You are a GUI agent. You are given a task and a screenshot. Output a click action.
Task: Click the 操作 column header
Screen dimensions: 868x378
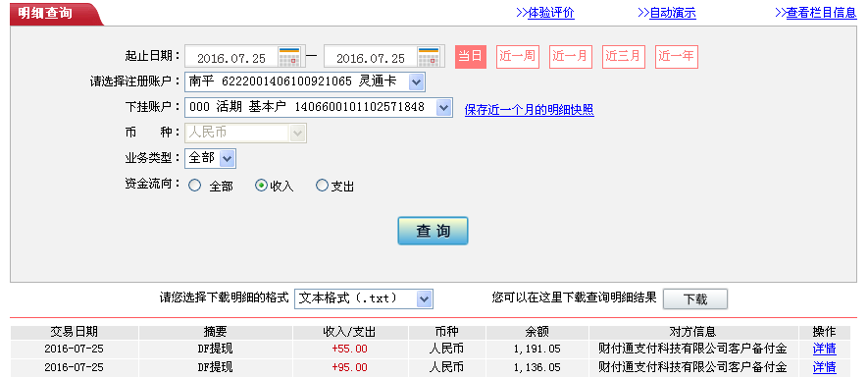click(824, 332)
